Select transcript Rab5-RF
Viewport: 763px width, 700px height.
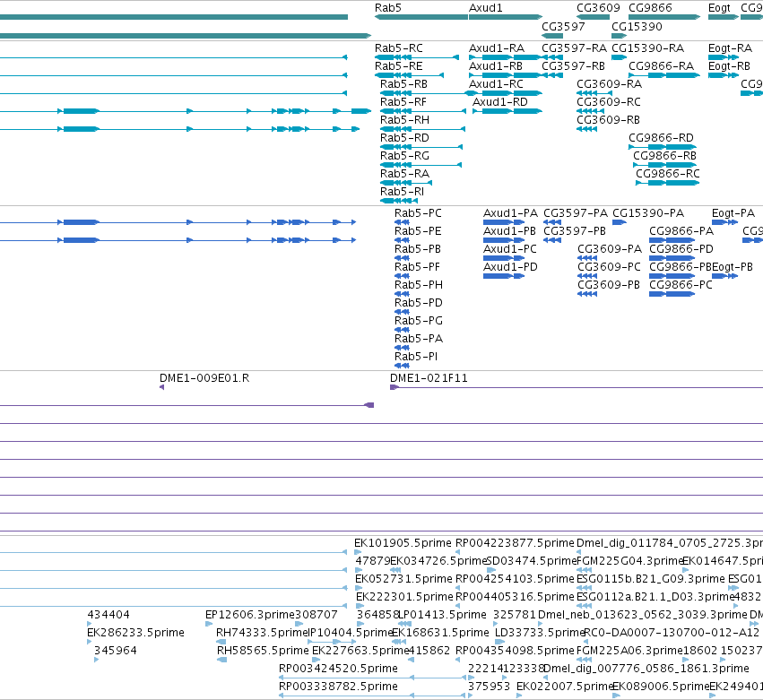[403, 103]
